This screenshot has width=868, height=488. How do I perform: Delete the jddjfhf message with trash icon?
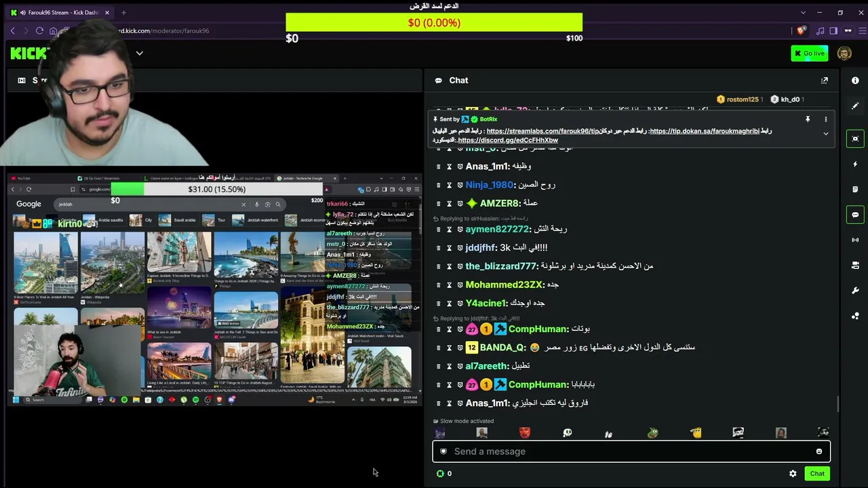coord(439,248)
